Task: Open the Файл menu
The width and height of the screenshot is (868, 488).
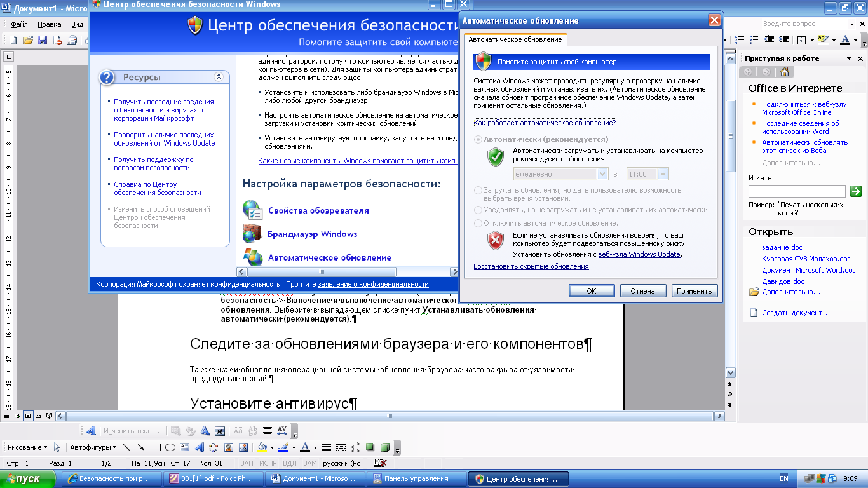Action: [19, 24]
